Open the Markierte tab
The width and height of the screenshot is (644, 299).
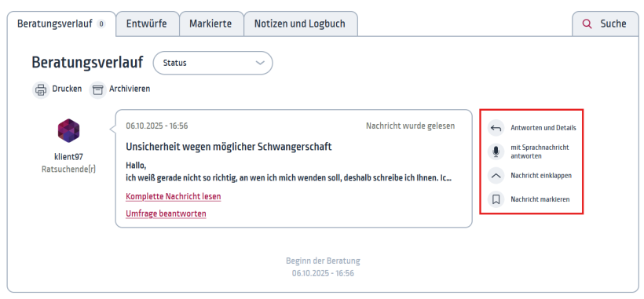coord(211,24)
